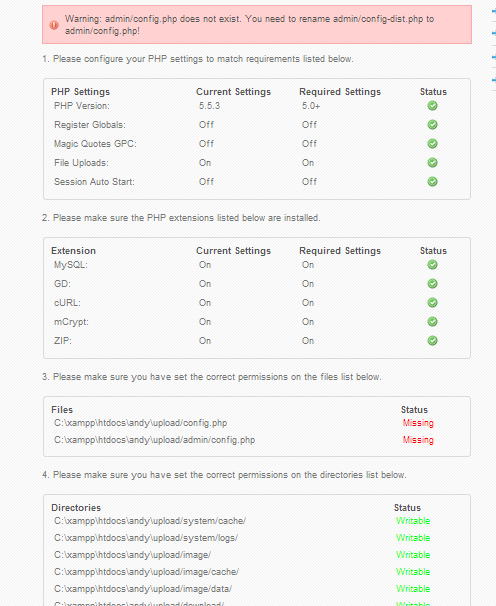Click the upload/image/cache/ directory path
The image size is (496, 606).
(147, 572)
